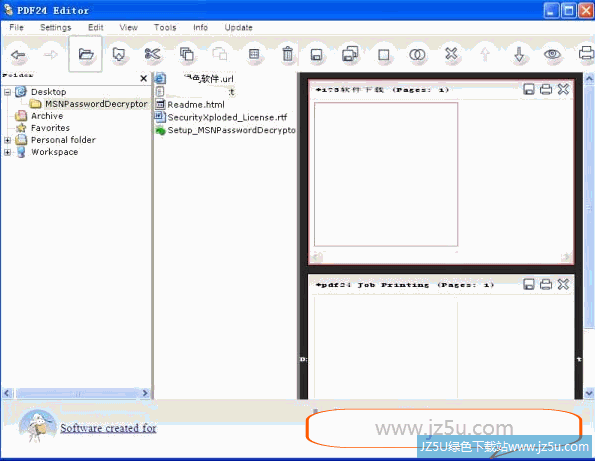The image size is (595, 461).
Task: Click the import document toolbar icon next to open folder
Action: (119, 54)
